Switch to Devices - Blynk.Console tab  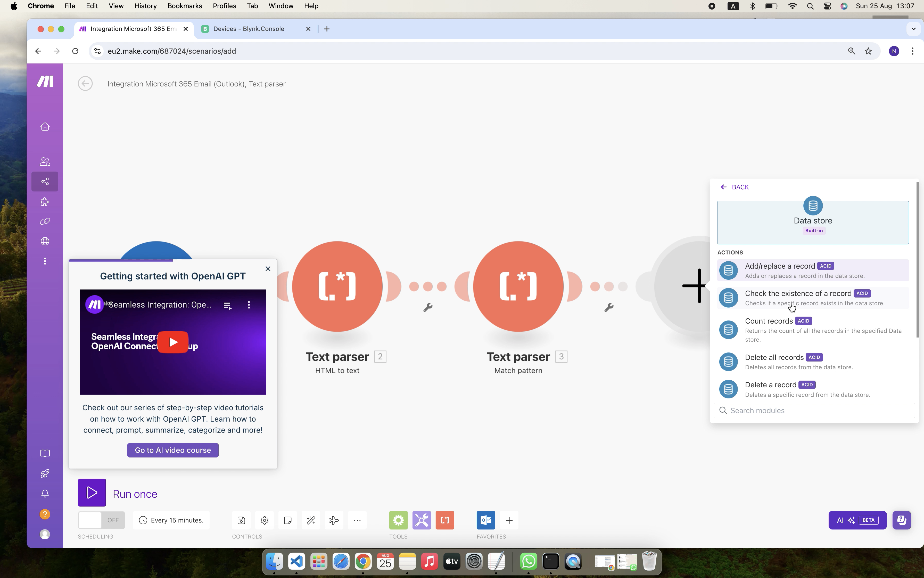point(256,29)
